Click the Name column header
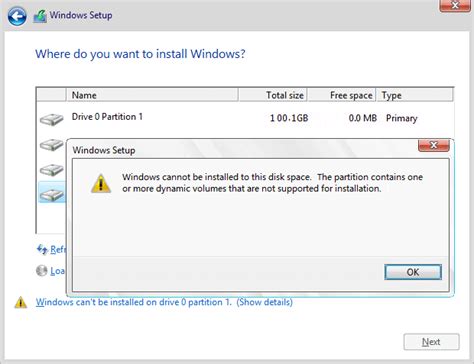Screen dimensions: 474x364 click(152, 95)
